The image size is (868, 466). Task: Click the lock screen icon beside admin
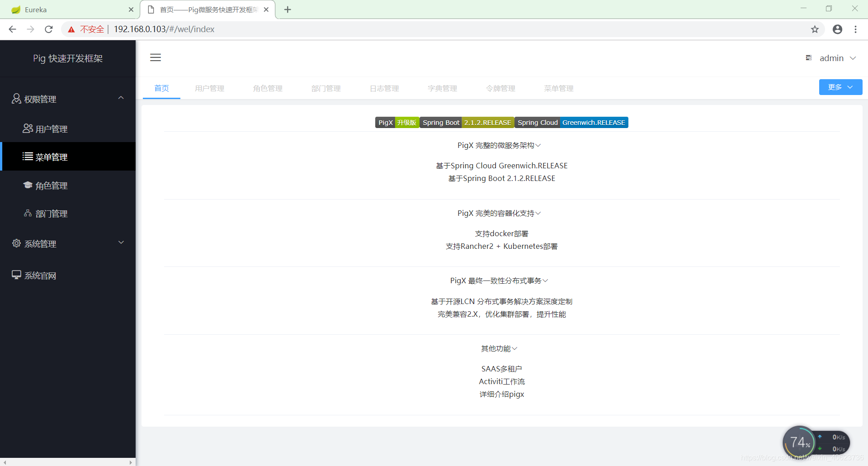808,58
